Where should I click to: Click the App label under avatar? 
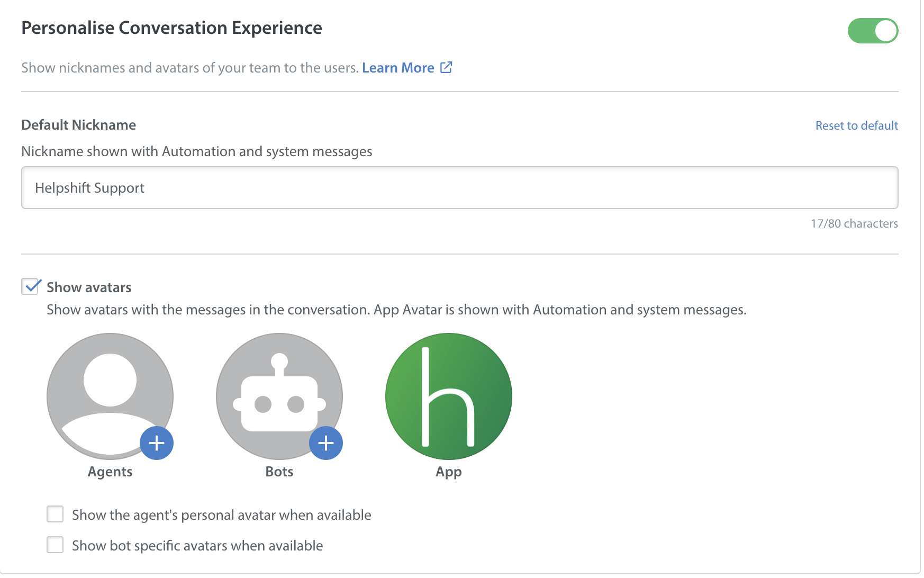449,472
